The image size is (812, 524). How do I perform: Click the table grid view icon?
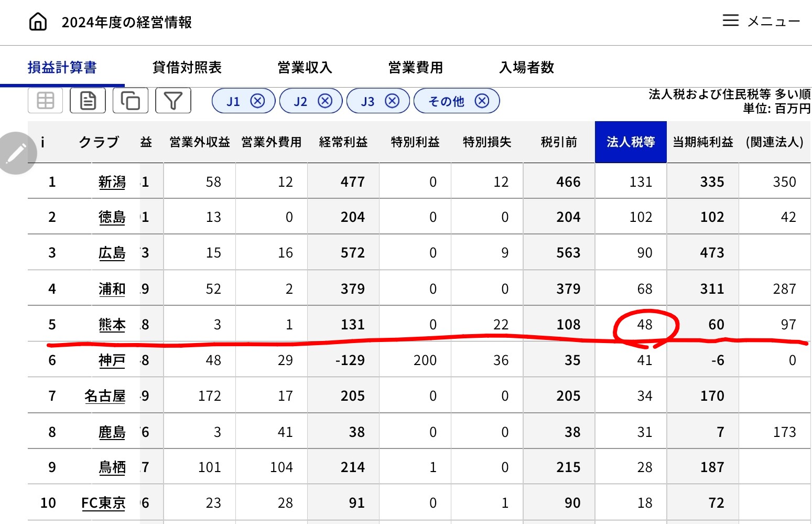46,100
